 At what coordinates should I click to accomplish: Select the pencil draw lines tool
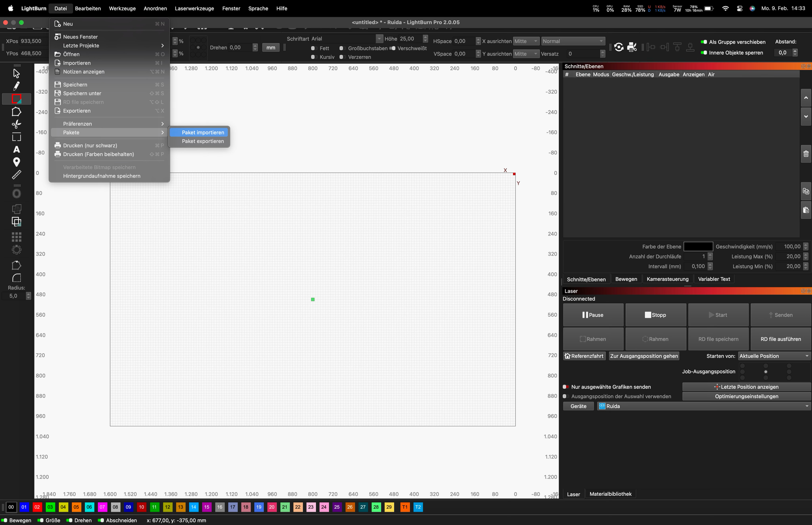click(x=16, y=86)
